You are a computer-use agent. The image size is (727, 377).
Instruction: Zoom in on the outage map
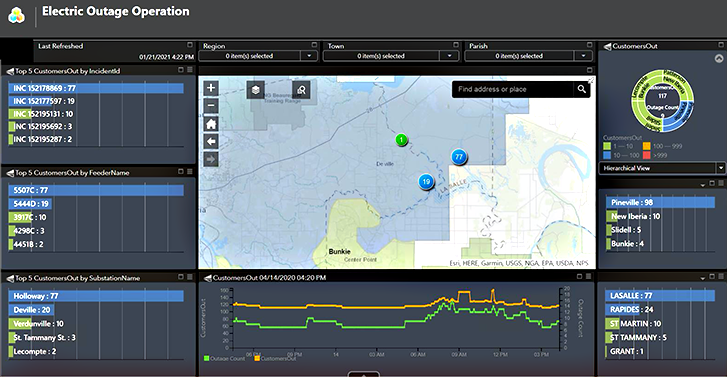click(x=211, y=88)
